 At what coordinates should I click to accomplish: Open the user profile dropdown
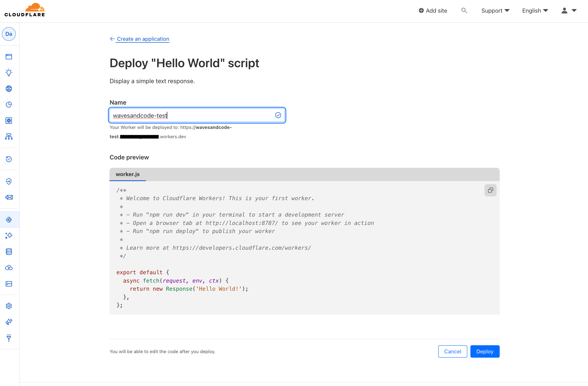pyautogui.click(x=569, y=11)
